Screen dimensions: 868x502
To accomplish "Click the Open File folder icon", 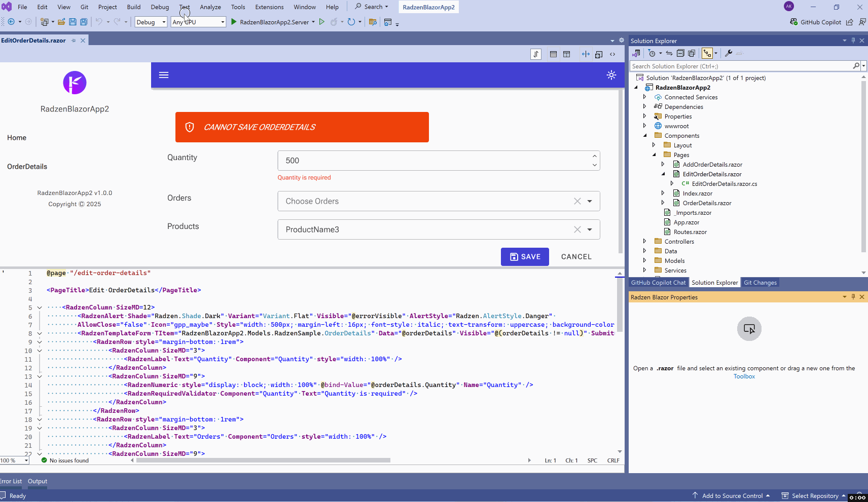I will click(61, 22).
